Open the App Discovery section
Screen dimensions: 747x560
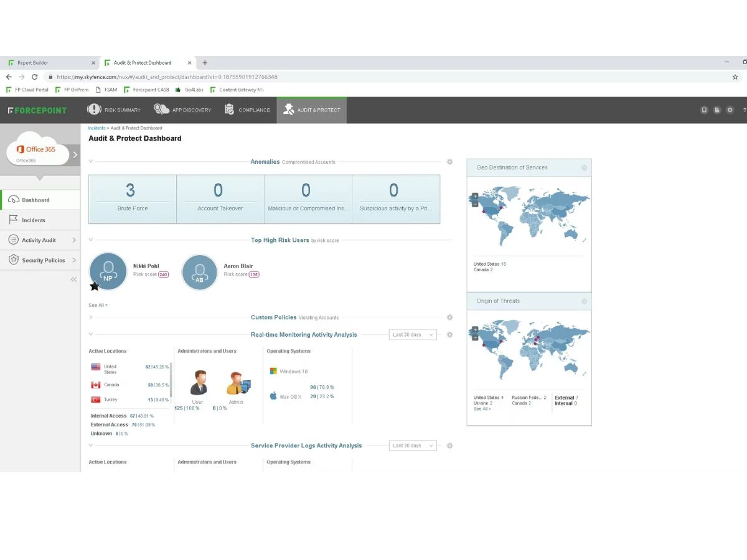click(x=182, y=110)
